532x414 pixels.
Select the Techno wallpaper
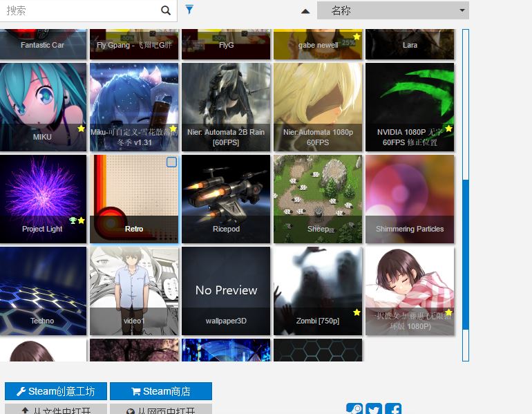coord(42,291)
